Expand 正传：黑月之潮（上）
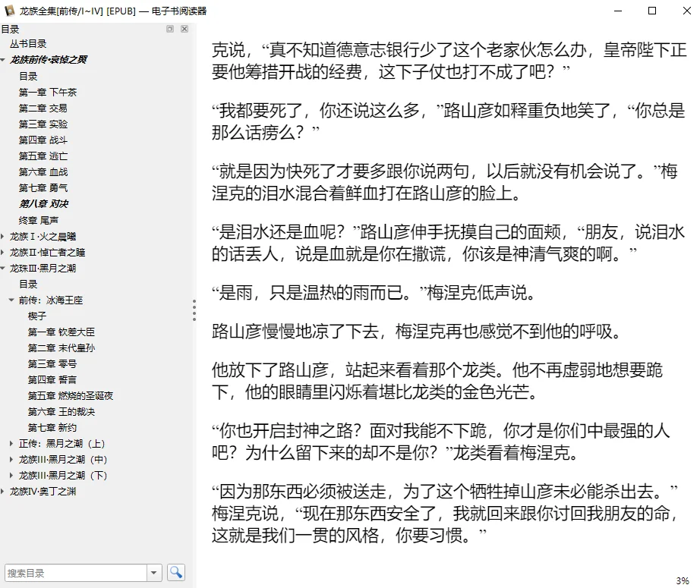 11,443
